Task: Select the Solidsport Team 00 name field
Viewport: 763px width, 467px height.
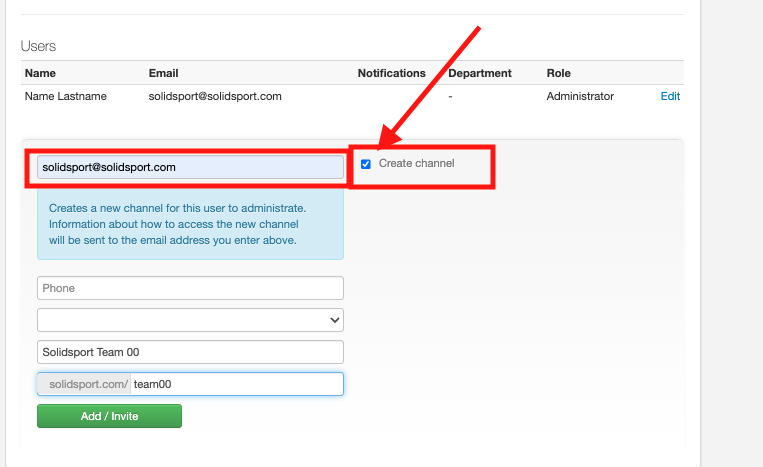Action: coord(190,352)
